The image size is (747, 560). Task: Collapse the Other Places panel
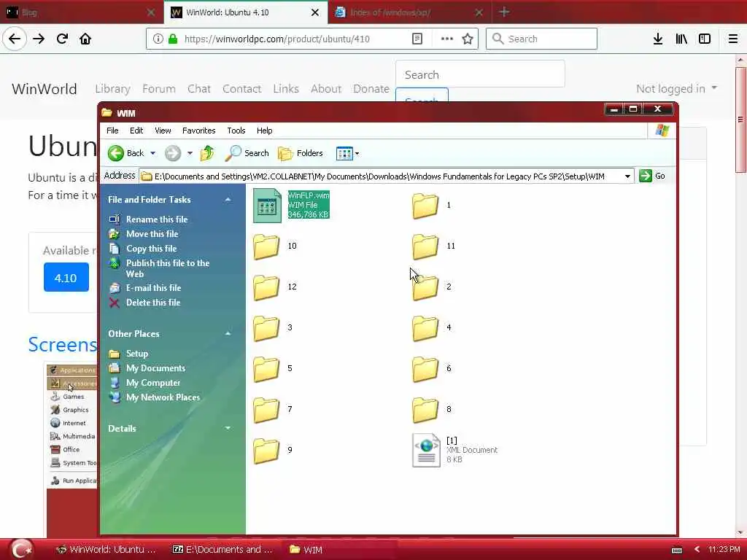(x=228, y=334)
